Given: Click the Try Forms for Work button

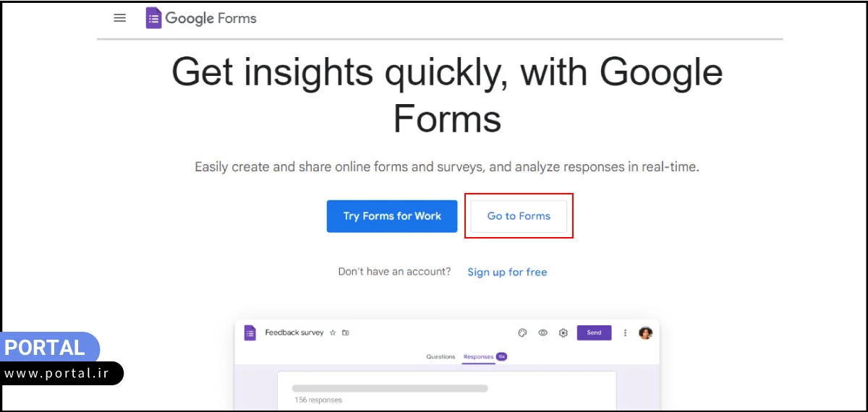Looking at the screenshot, I should pyautogui.click(x=392, y=216).
